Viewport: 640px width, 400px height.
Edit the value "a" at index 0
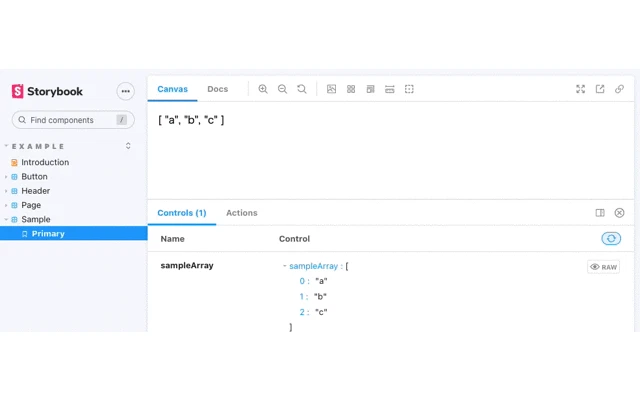click(321, 281)
